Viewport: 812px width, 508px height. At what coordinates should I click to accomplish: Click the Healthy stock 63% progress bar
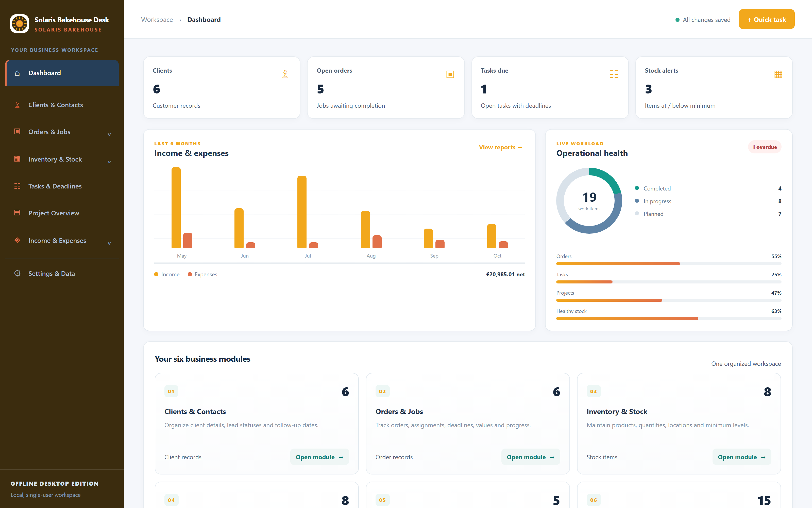coord(669,319)
